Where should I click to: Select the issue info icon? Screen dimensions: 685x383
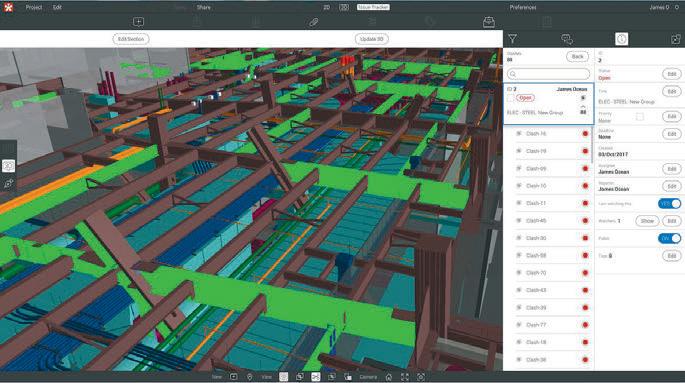click(621, 39)
